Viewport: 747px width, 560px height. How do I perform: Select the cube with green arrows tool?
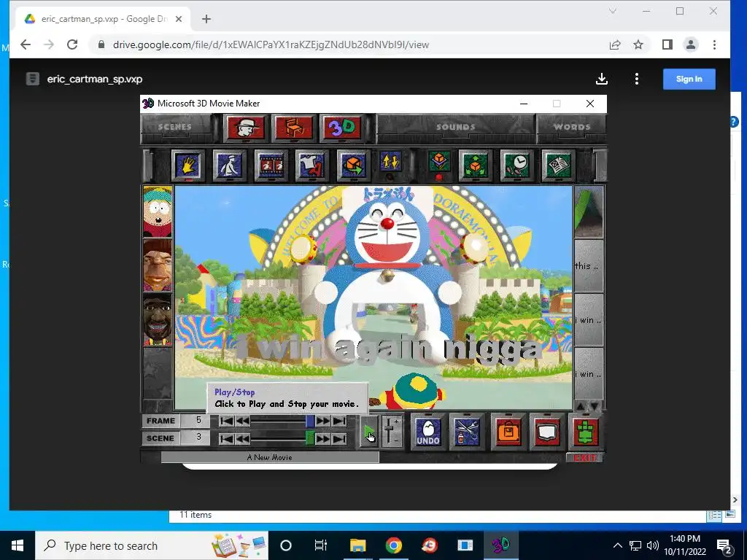[x=475, y=166]
